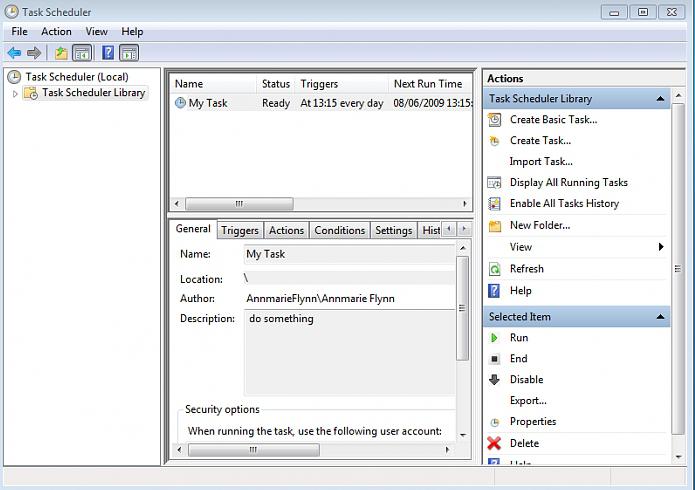Click the Create Basic Task icon
695x490 pixels.
point(495,120)
